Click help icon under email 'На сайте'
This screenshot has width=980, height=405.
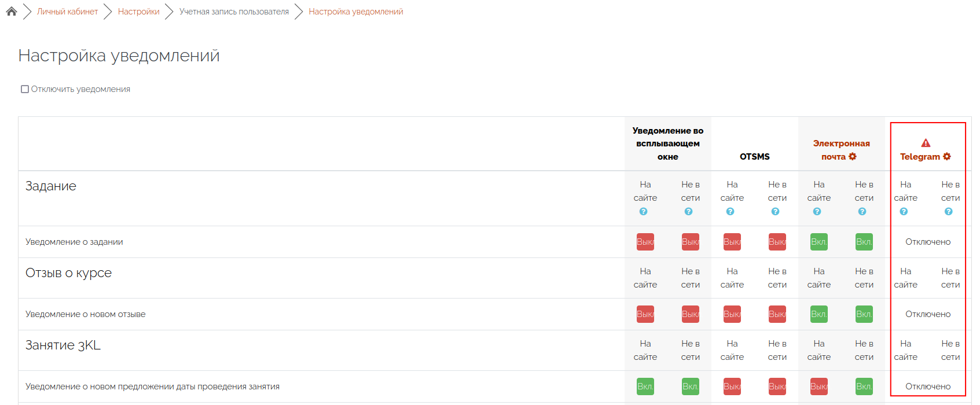(817, 212)
